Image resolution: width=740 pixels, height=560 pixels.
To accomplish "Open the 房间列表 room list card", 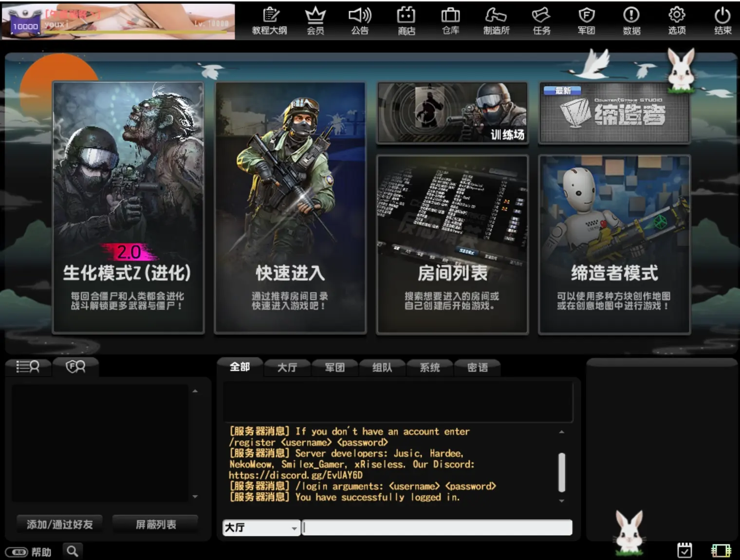I will click(452, 244).
